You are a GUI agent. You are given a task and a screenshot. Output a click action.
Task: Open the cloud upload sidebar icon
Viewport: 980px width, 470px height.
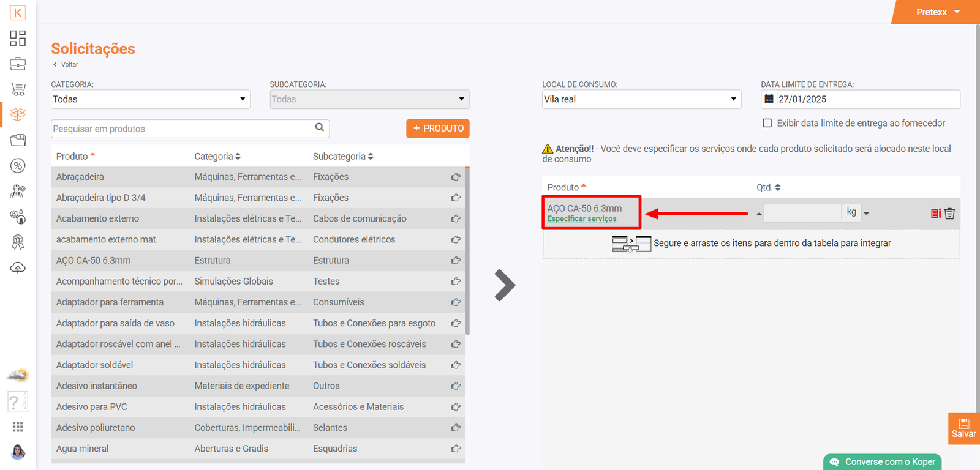[x=18, y=268]
